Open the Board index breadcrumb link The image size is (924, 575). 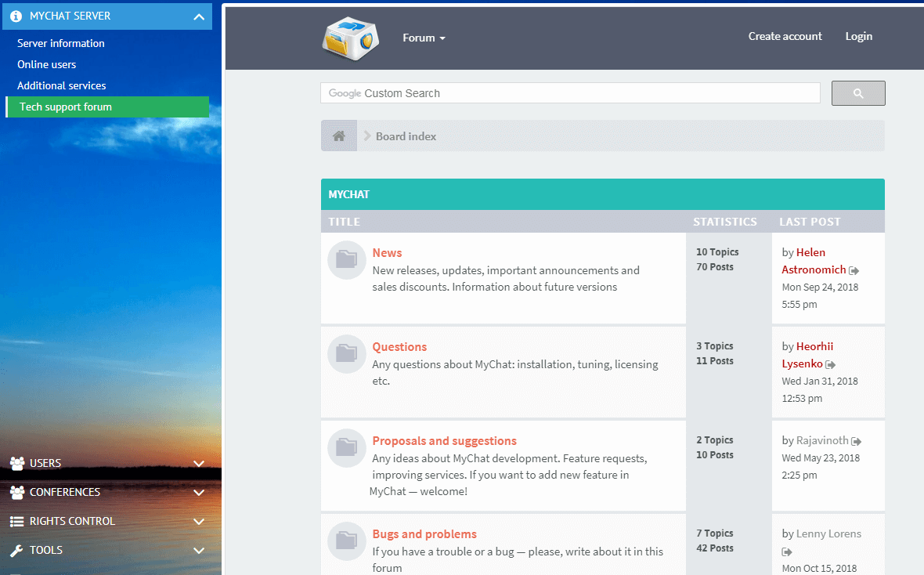pyautogui.click(x=406, y=136)
